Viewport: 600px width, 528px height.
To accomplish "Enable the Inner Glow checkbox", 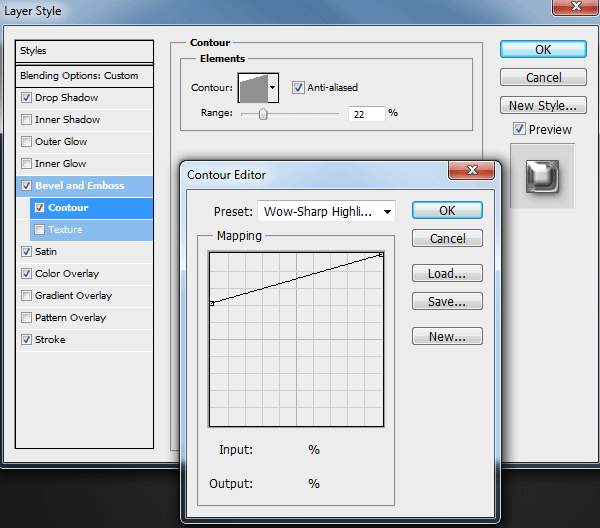I will [26, 163].
